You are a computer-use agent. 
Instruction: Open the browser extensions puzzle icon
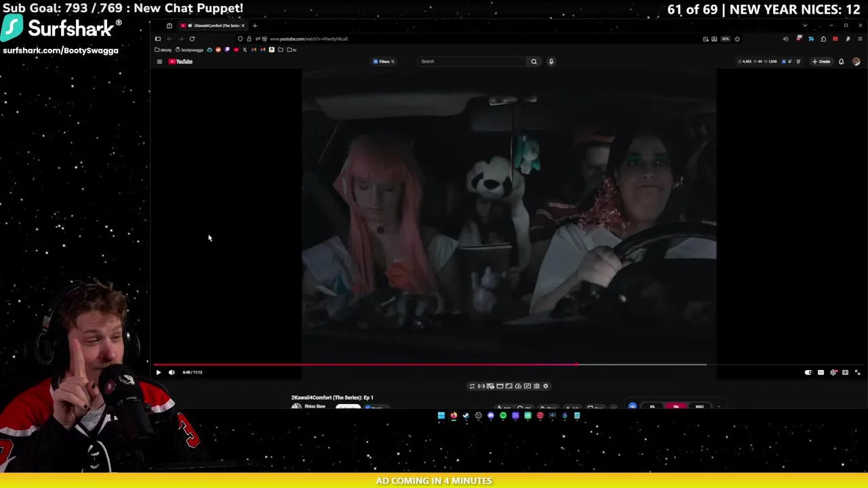(x=823, y=39)
